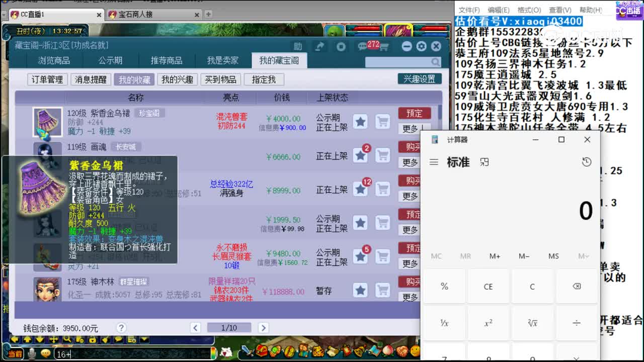This screenshot has width=644, height=362.
Task: Click Calculator divide key
Action: [577, 323]
